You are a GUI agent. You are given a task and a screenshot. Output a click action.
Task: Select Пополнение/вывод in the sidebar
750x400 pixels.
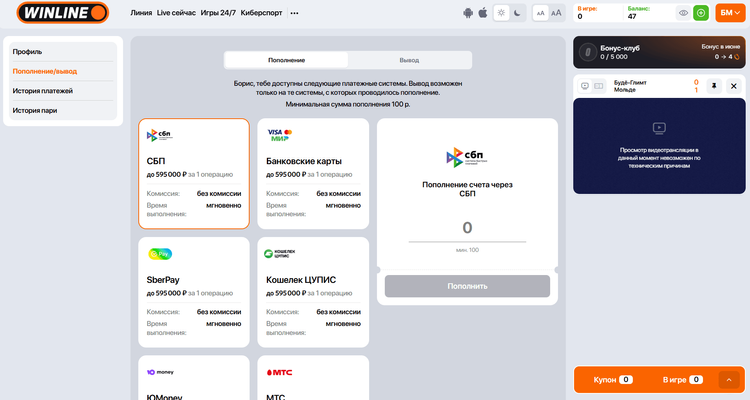[x=63, y=71]
